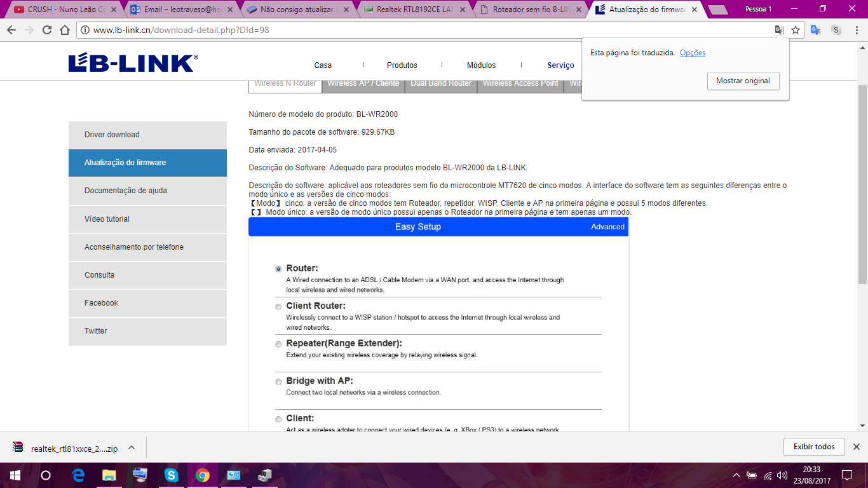The width and height of the screenshot is (868, 488).
Task: Launch Microsoft Edge from taskbar
Action: pyautogui.click(x=78, y=475)
